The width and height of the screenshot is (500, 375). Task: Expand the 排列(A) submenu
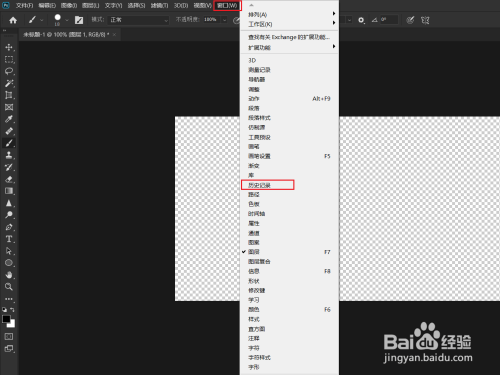coord(289,14)
